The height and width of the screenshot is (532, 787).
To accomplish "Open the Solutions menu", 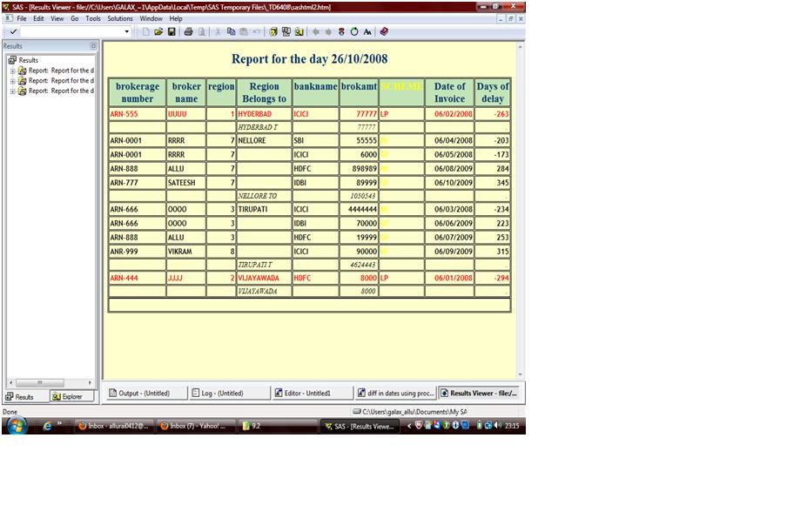I will click(x=120, y=18).
